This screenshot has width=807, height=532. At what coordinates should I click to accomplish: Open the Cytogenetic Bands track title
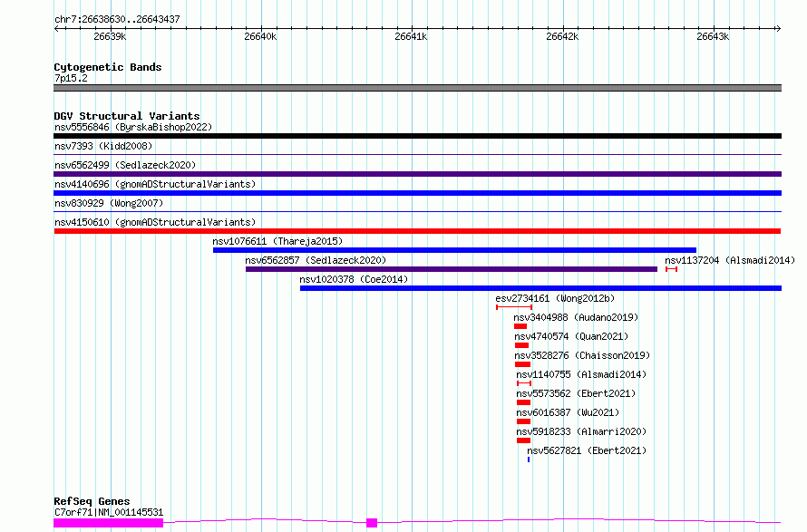(108, 67)
